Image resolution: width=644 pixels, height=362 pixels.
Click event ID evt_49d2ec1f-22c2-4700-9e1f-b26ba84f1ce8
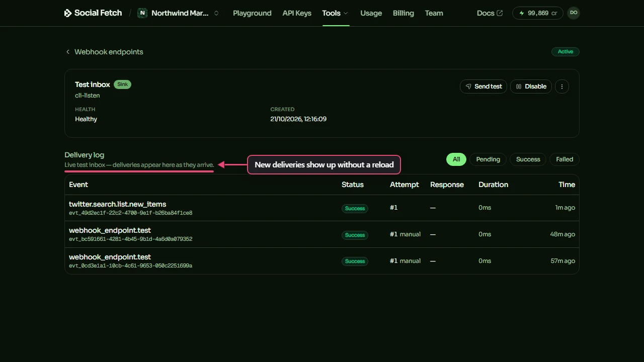[x=131, y=213]
